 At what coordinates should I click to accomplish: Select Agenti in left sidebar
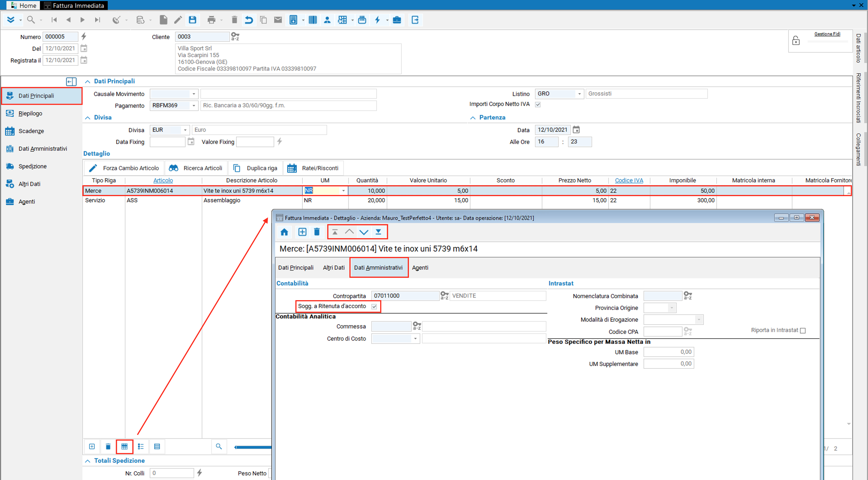[x=41, y=202]
